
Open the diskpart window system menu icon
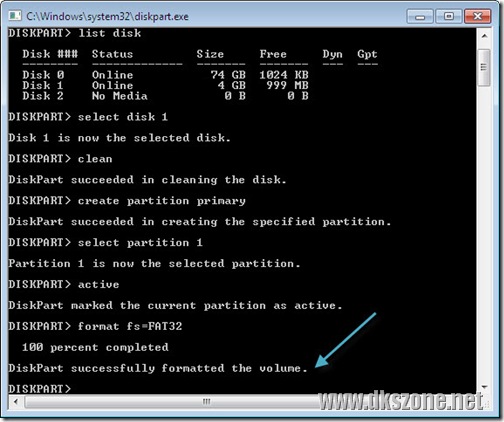pos(15,16)
